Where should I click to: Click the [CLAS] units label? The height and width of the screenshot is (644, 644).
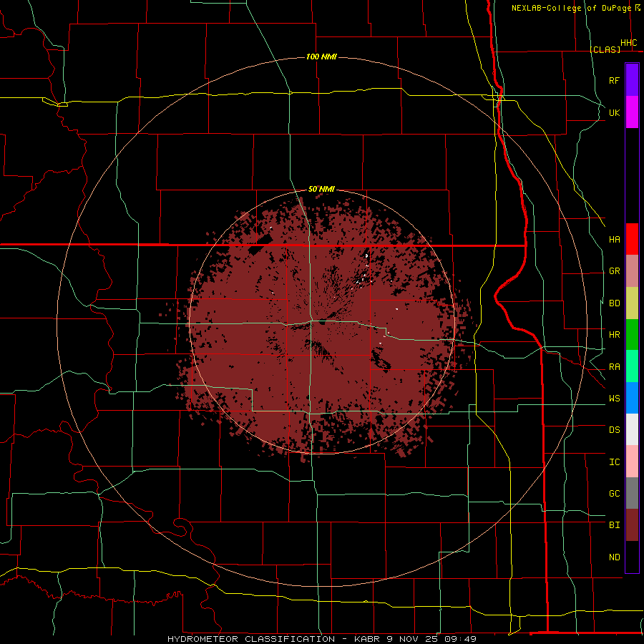[605, 49]
